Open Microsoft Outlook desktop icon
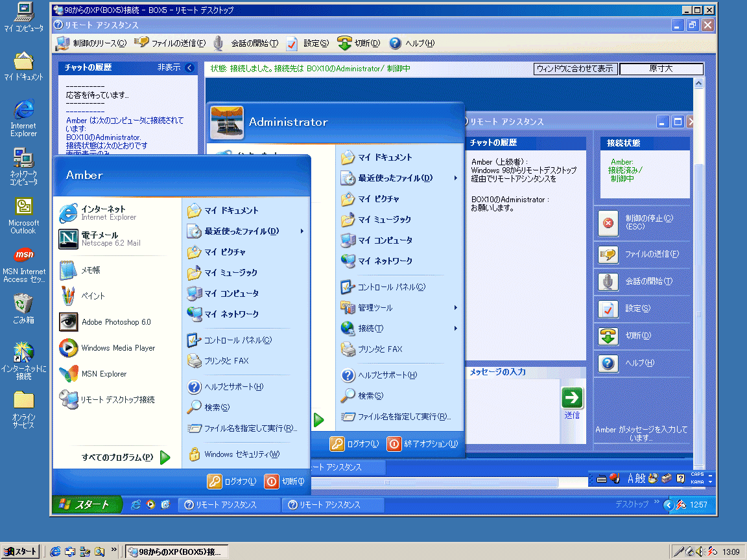Screen dimensions: 747x560 (x=23, y=216)
